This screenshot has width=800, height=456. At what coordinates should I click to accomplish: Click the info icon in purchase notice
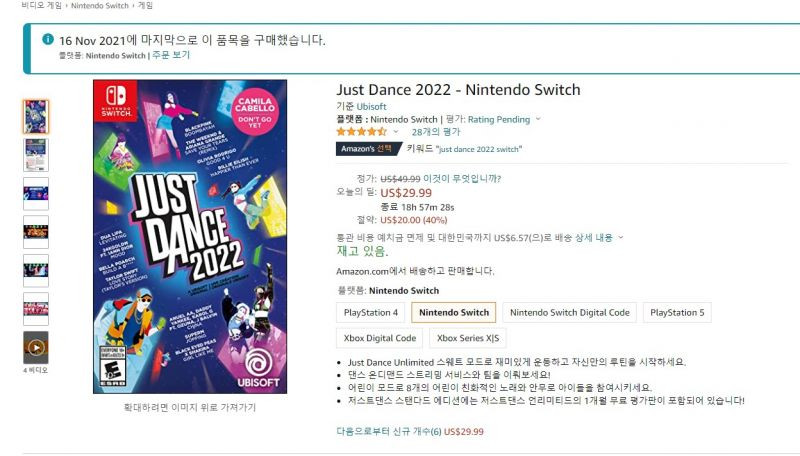click(x=48, y=39)
